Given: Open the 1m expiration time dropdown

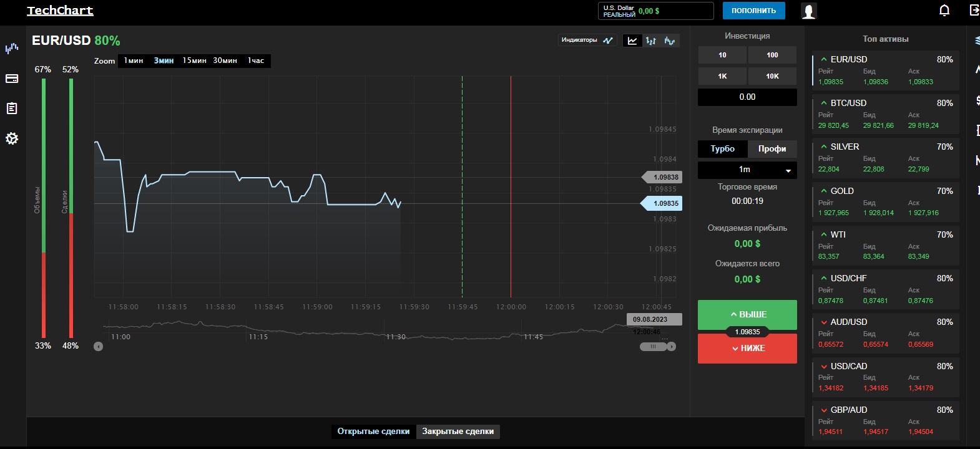Looking at the screenshot, I should tap(747, 170).
